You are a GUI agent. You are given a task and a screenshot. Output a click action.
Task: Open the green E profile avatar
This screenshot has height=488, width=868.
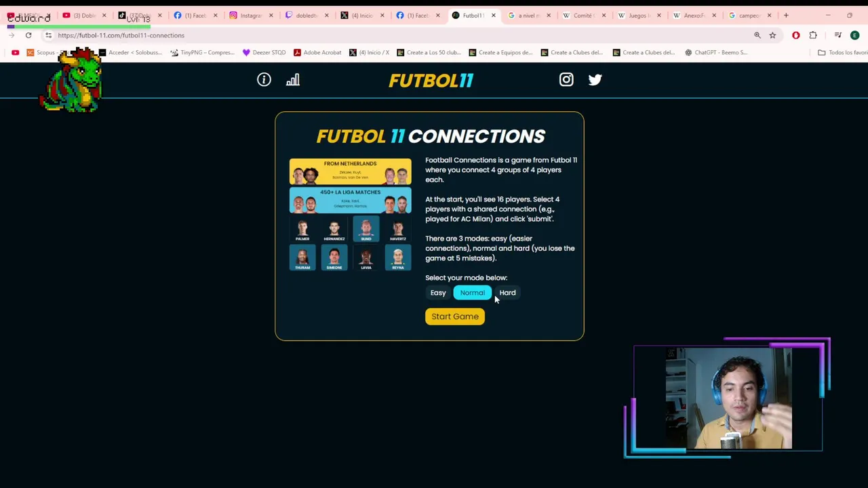tap(854, 35)
